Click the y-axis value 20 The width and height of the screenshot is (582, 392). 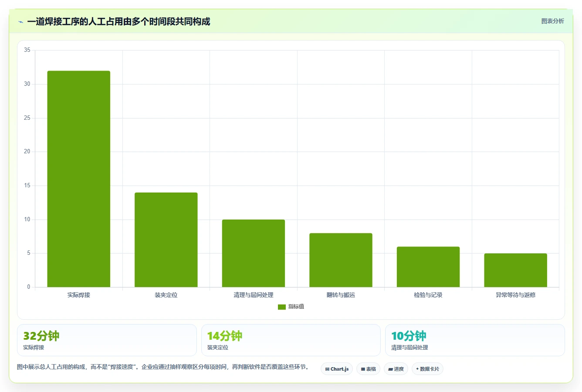tap(27, 152)
